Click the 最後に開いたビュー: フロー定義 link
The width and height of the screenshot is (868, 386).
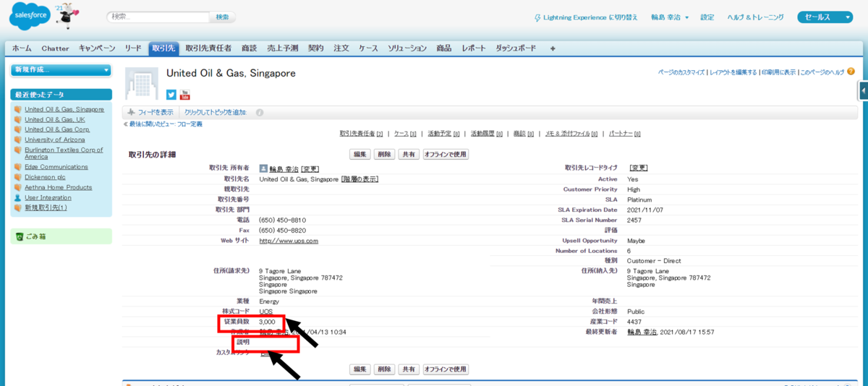166,124
